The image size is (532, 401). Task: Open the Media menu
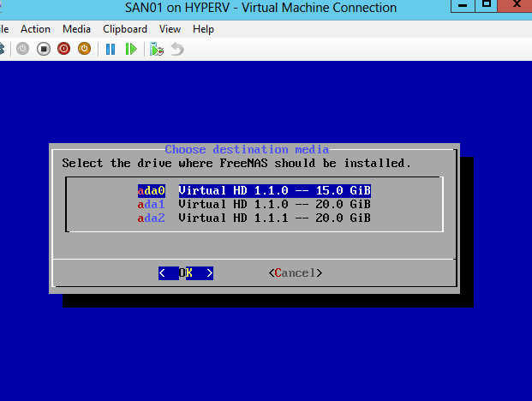[76, 29]
